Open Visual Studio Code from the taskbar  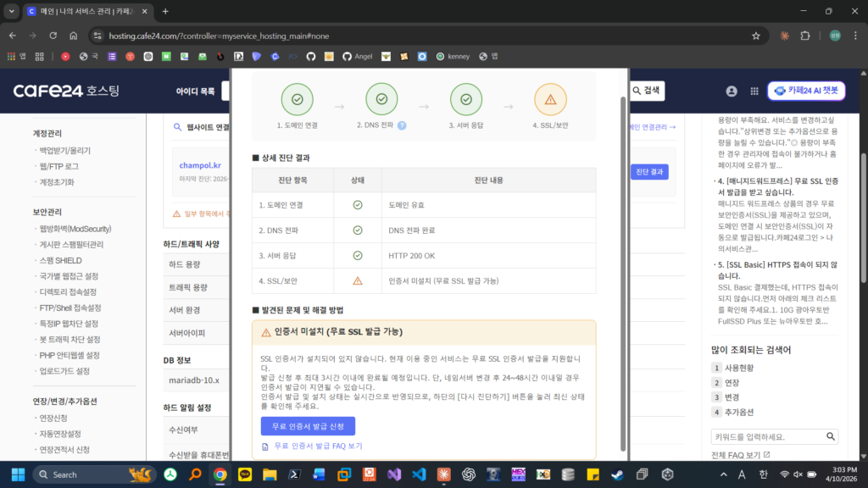coord(419,474)
